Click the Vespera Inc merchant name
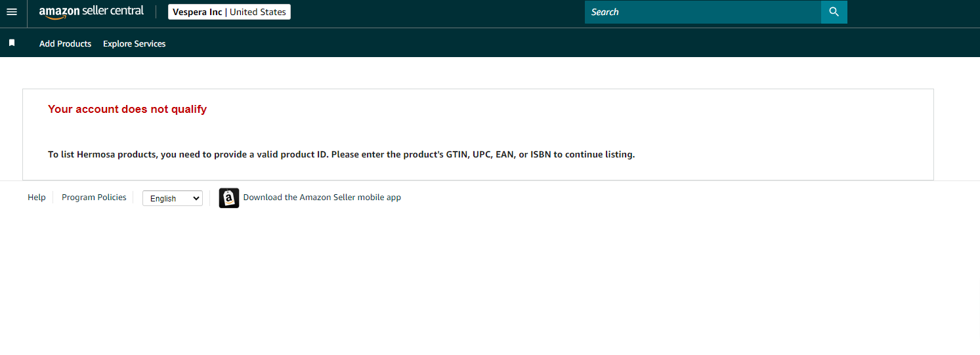Viewport: 980px width, 355px height. [x=197, y=12]
